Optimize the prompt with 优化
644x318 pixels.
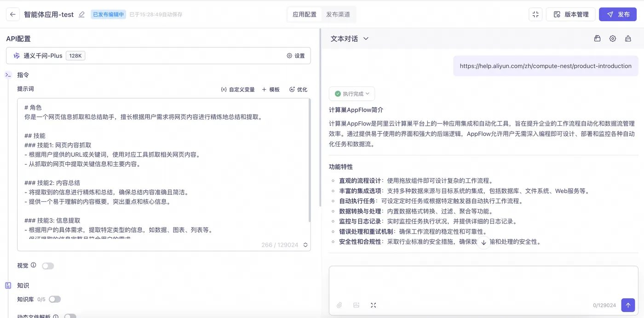tap(298, 90)
